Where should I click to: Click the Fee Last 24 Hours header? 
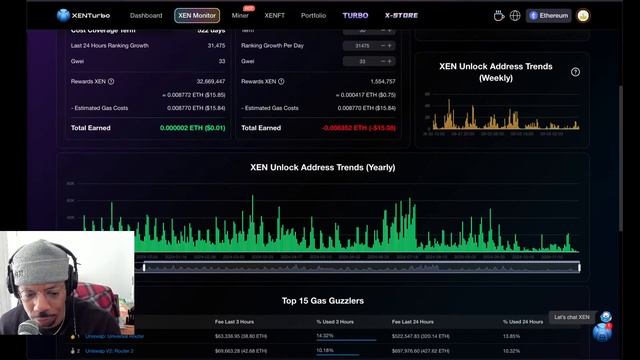413,322
